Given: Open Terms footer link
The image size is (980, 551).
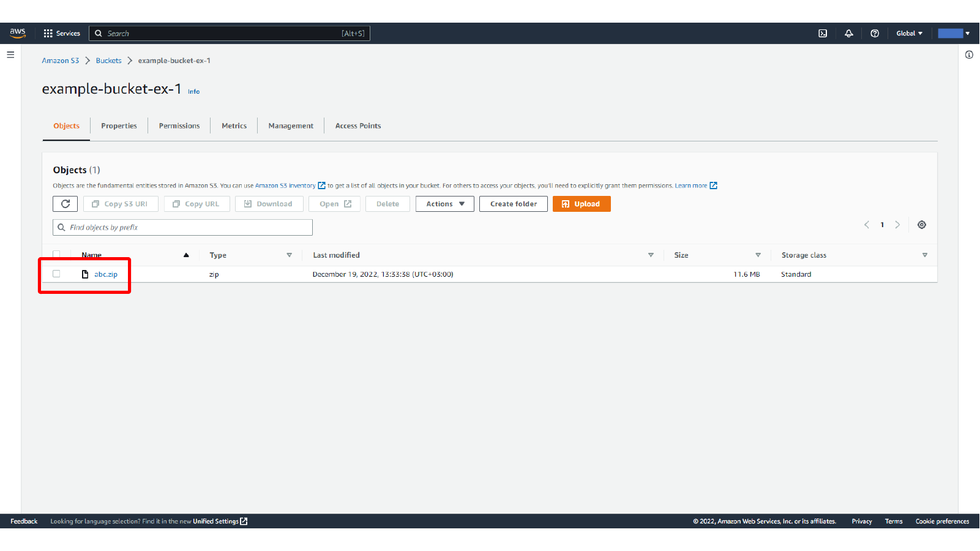Looking at the screenshot, I should point(894,522).
